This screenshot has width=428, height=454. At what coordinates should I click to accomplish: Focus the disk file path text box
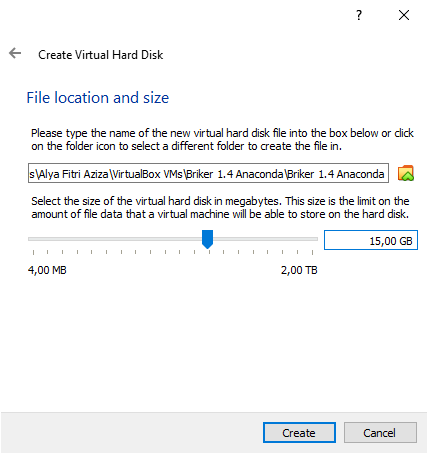[208, 173]
